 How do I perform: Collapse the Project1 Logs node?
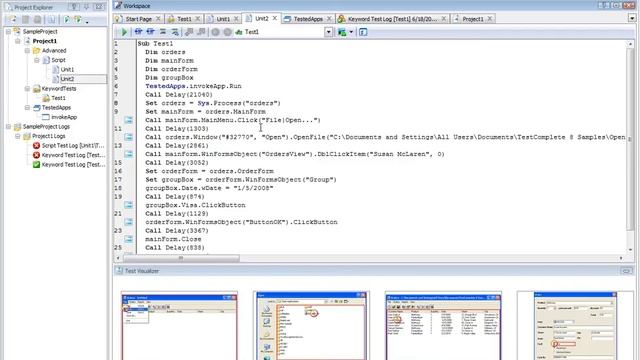pyautogui.click(x=18, y=136)
